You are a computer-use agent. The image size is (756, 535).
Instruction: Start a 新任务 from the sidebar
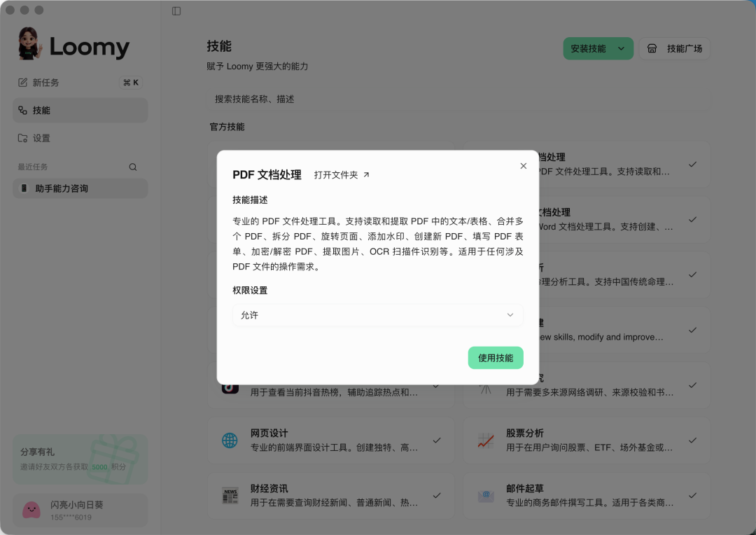[x=80, y=83]
